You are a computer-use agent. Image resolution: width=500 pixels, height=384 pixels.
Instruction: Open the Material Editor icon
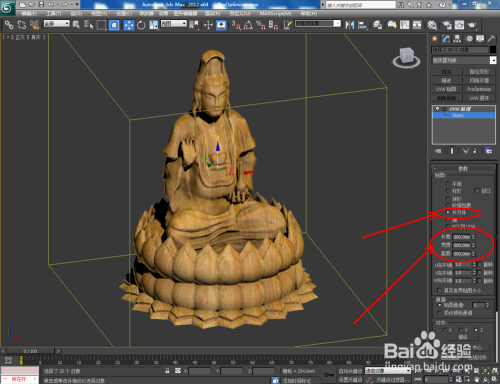click(x=432, y=25)
